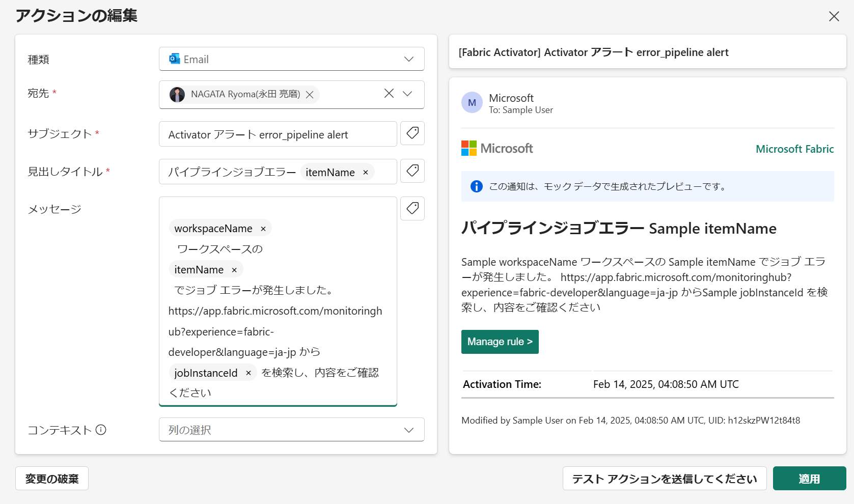Click the workspaceName tag chip label
The width and height of the screenshot is (854, 504).
213,229
